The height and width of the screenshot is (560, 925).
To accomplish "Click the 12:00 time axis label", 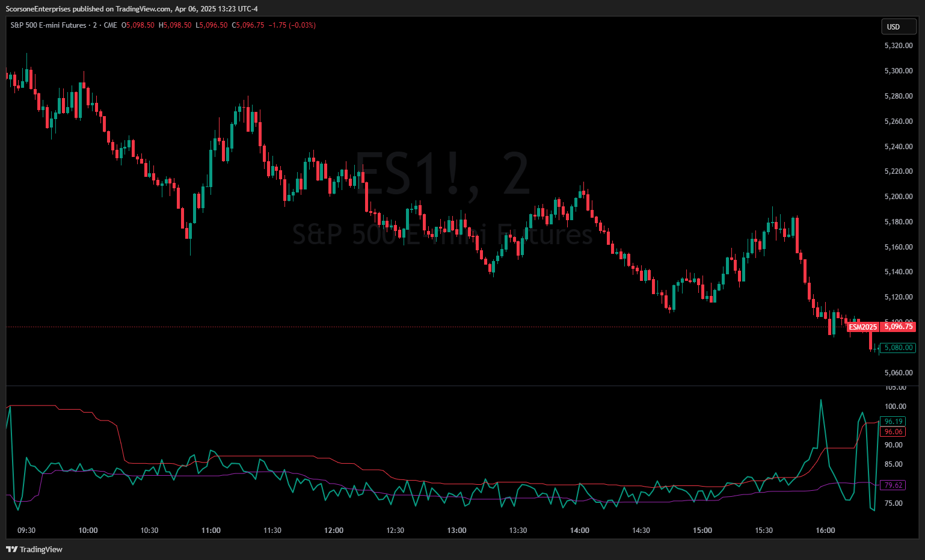I will tap(334, 531).
